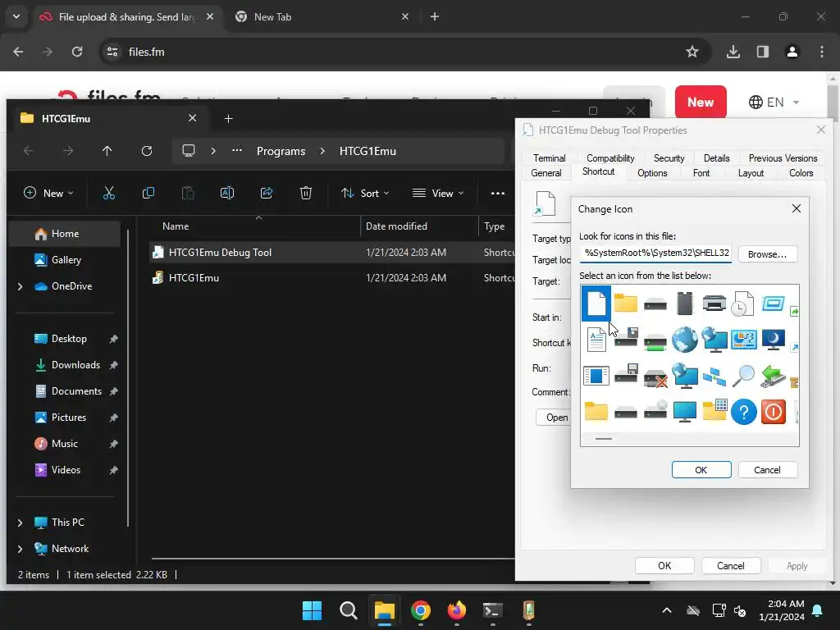Screen dimensions: 840x630
Task: Switch to the Compatibility tab
Action: (610, 158)
